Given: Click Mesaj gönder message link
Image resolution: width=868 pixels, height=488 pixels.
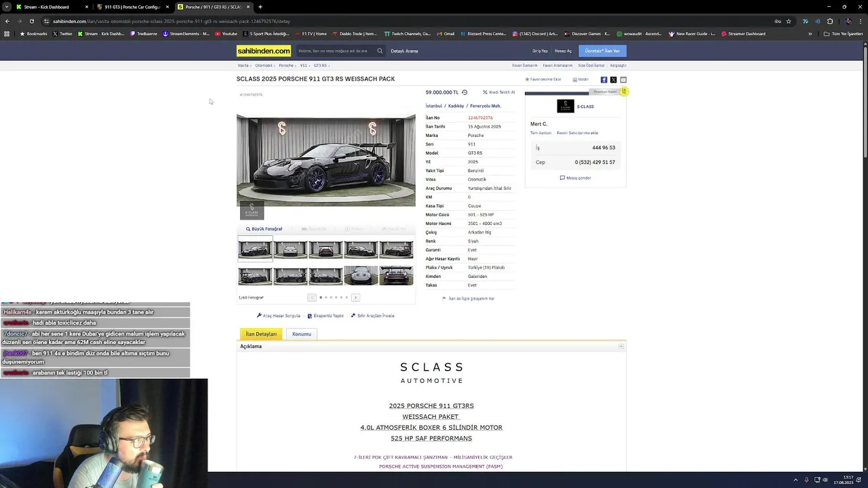Looking at the screenshot, I should [x=575, y=178].
